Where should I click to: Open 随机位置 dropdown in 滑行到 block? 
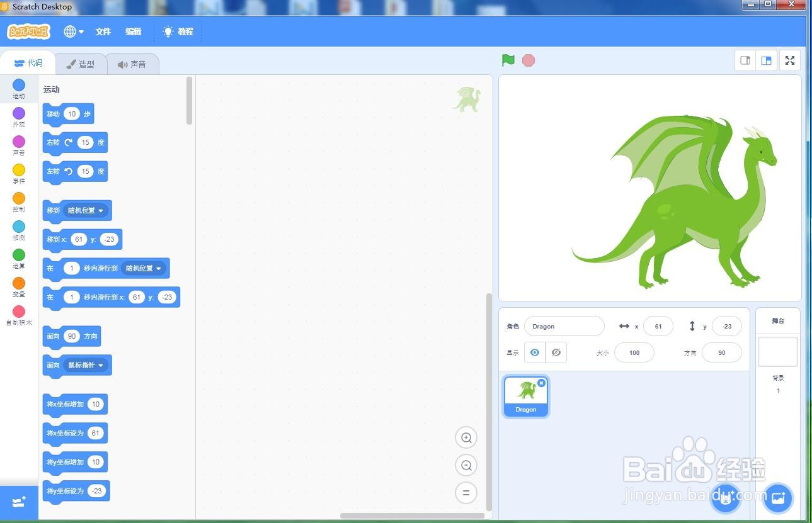[x=144, y=268]
